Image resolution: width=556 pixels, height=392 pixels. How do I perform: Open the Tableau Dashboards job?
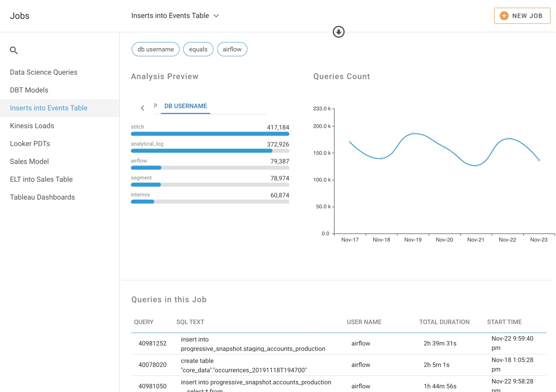click(x=42, y=197)
